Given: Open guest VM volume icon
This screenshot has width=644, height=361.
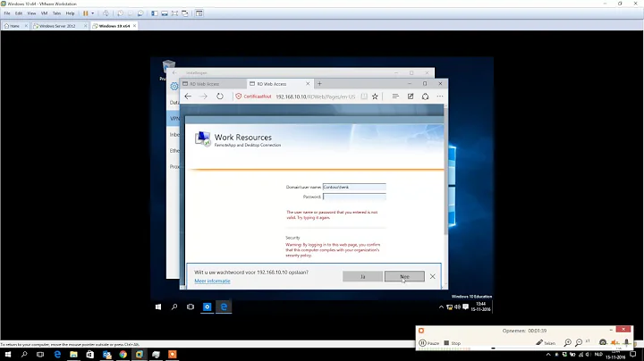Looking at the screenshot, I should (x=457, y=306).
